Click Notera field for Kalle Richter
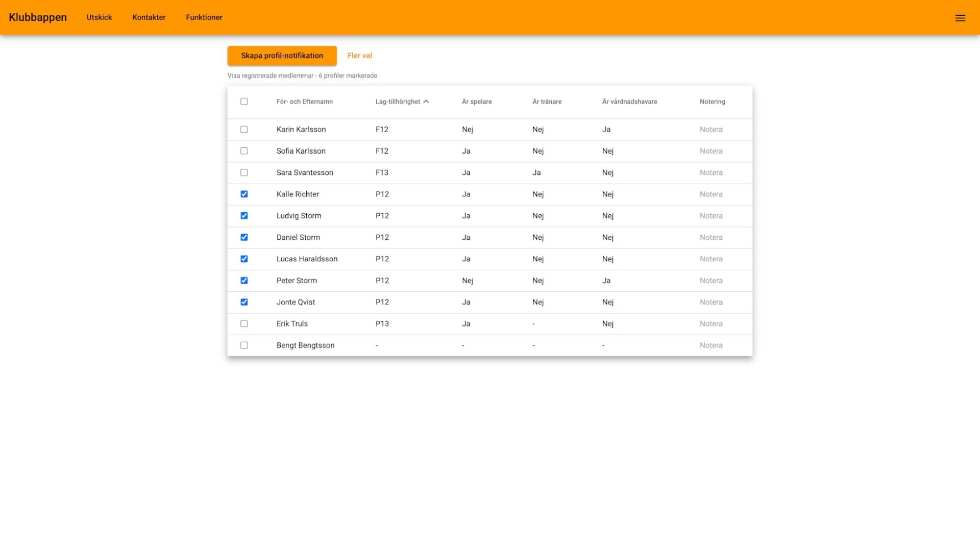Viewport: 980px width, 551px height. [711, 194]
